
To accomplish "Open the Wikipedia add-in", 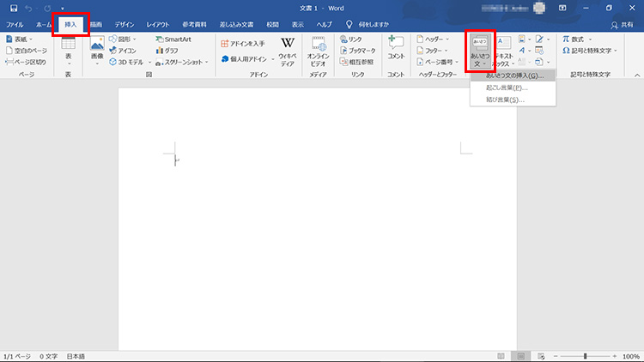I will [287, 51].
